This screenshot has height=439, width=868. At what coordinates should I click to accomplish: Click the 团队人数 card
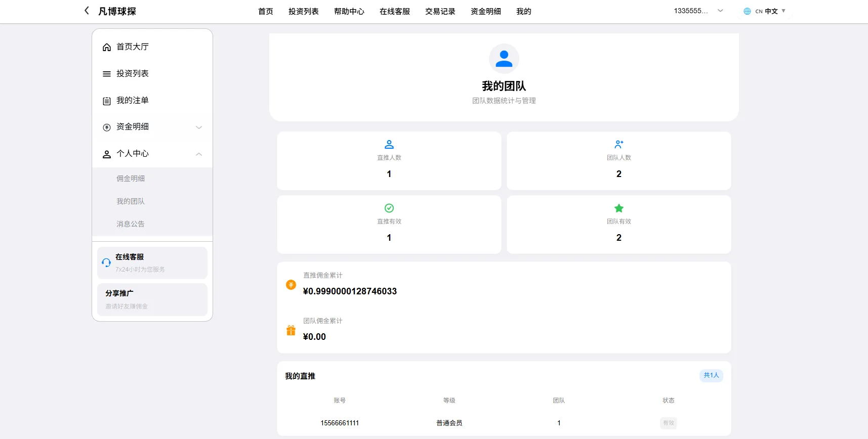619,161
